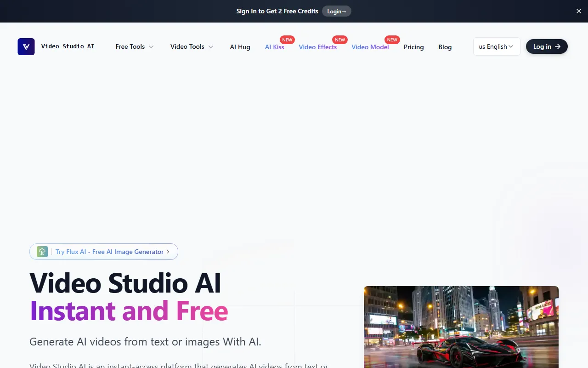Open the Blog link in navigation
This screenshot has width=588, height=368.
coord(445,47)
